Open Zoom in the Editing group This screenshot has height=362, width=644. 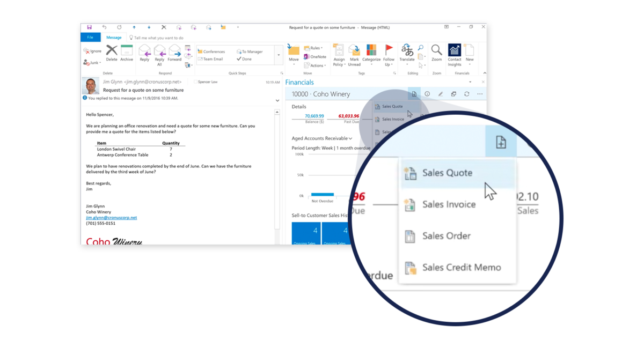click(x=436, y=53)
